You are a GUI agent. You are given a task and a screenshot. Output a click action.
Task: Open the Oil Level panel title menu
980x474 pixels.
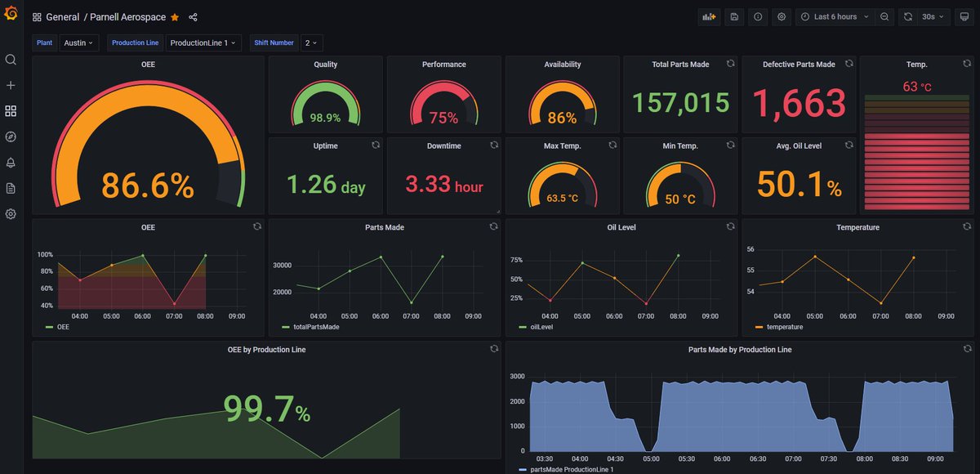tap(621, 227)
